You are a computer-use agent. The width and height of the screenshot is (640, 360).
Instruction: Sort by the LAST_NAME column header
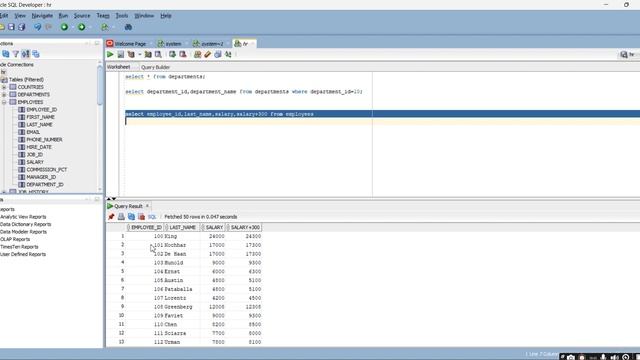(182, 227)
